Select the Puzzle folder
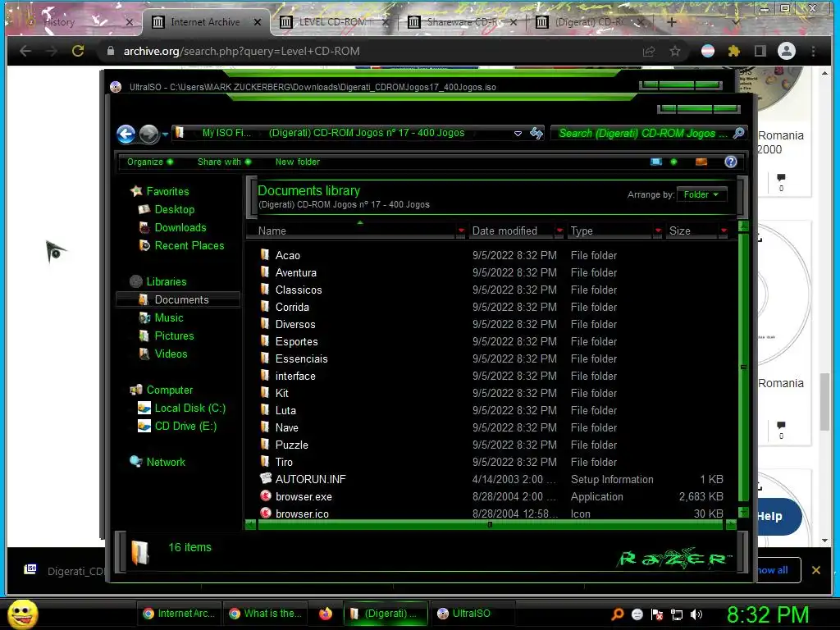The height and width of the screenshot is (630, 840). [291, 445]
